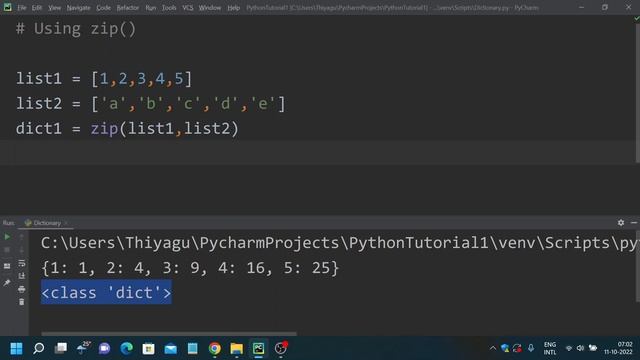Click the Stop process icon in Run panel
The width and height of the screenshot is (640, 360).
tap(7, 250)
